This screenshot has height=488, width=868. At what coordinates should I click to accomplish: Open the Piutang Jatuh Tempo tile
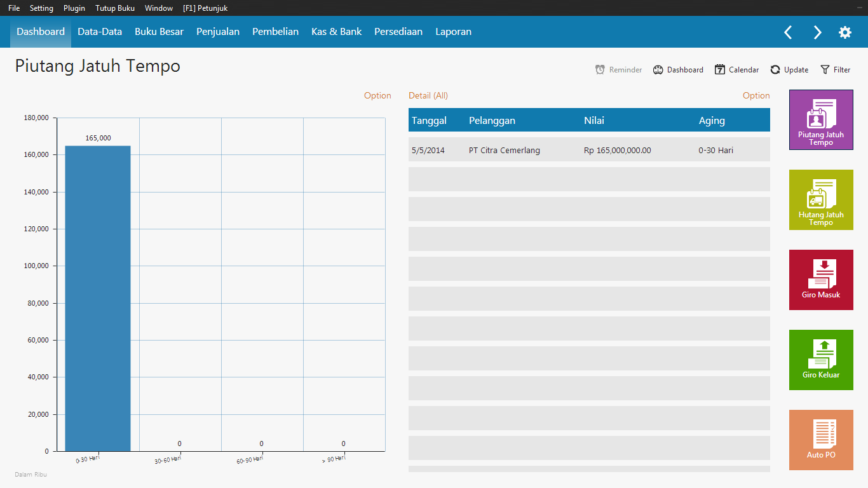point(821,119)
